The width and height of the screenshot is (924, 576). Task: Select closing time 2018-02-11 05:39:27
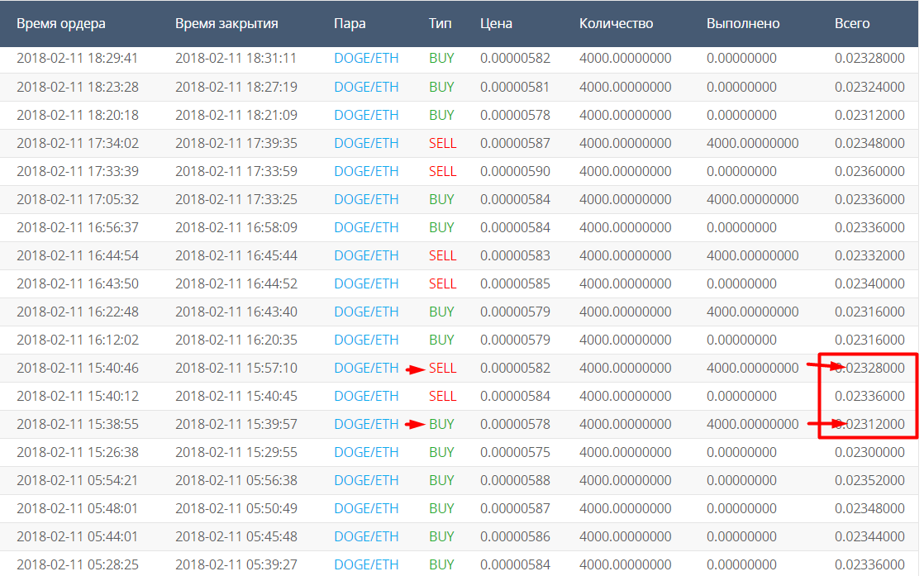coord(236,564)
